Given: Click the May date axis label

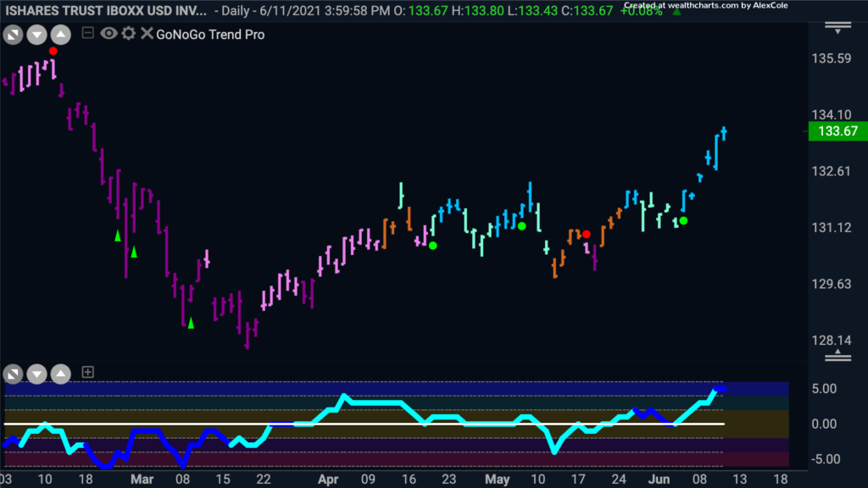Looking at the screenshot, I should [497, 480].
